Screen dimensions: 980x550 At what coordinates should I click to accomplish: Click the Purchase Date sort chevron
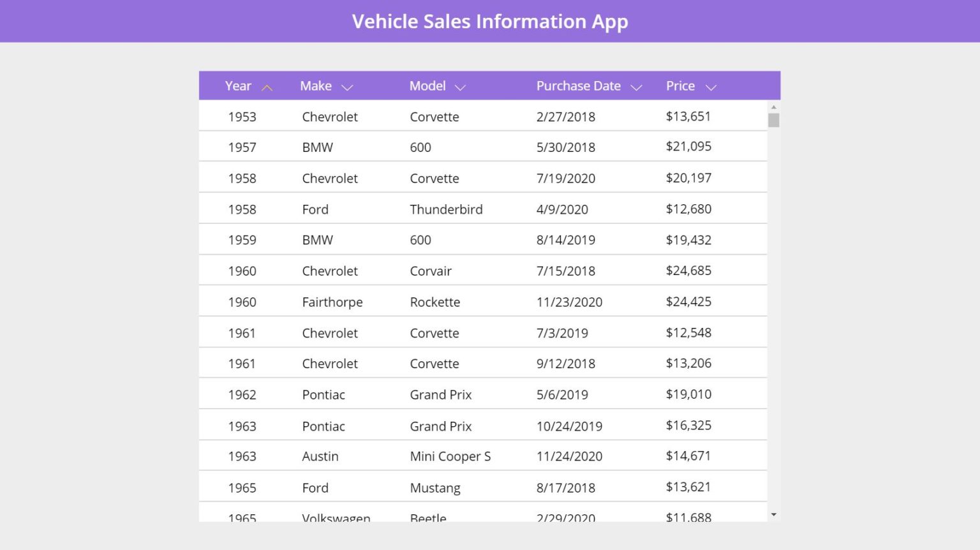pos(636,87)
